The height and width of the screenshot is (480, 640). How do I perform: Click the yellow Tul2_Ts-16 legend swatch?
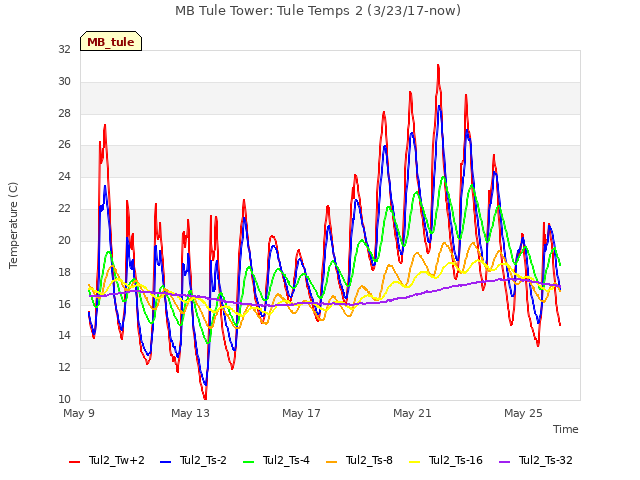tap(415, 462)
